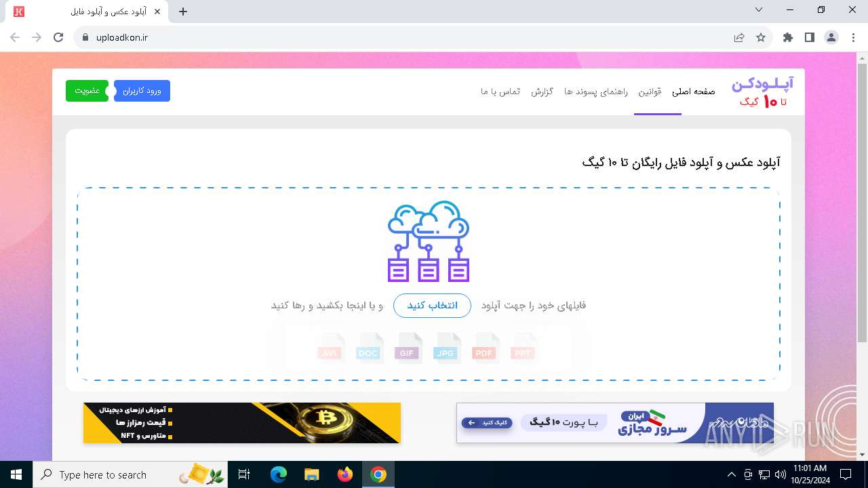This screenshot has width=868, height=488.
Task: Show hidden system tray icons
Action: 731,474
